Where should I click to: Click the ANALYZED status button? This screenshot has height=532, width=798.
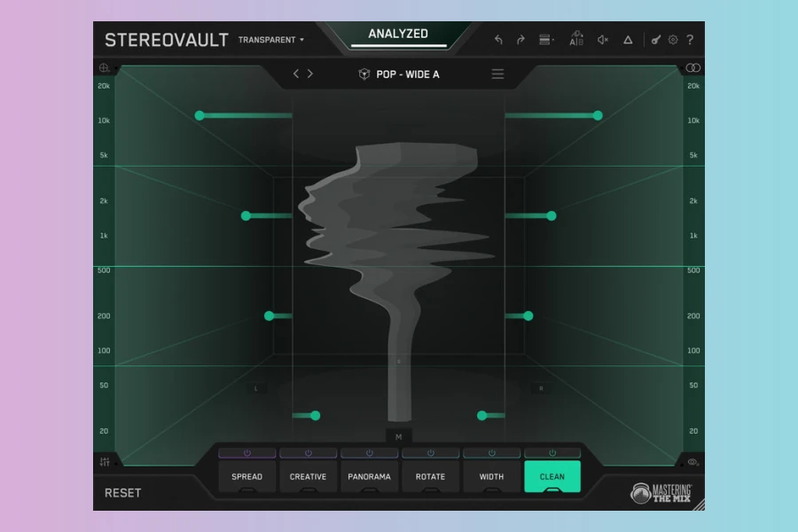click(x=398, y=35)
